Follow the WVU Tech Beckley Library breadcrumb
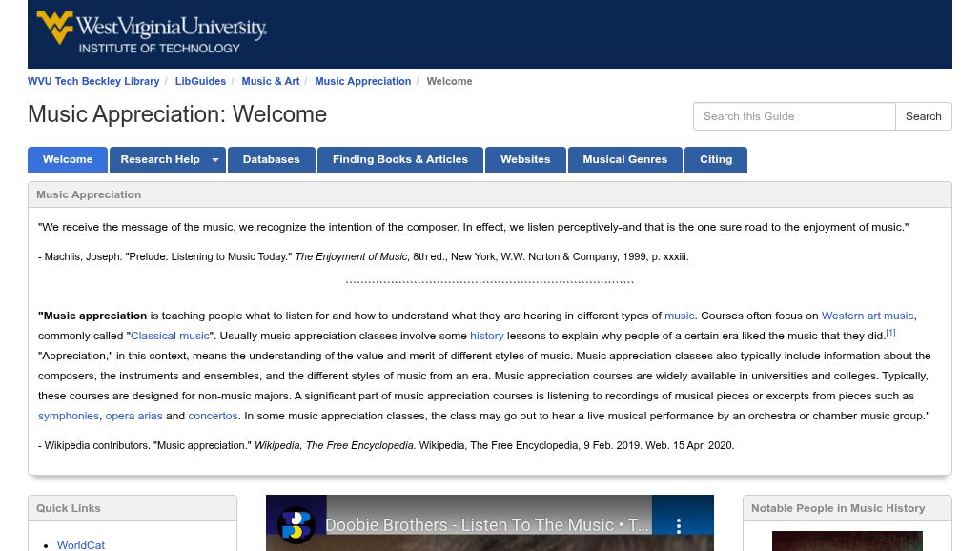Viewport: 980px width, 551px height. tap(93, 82)
